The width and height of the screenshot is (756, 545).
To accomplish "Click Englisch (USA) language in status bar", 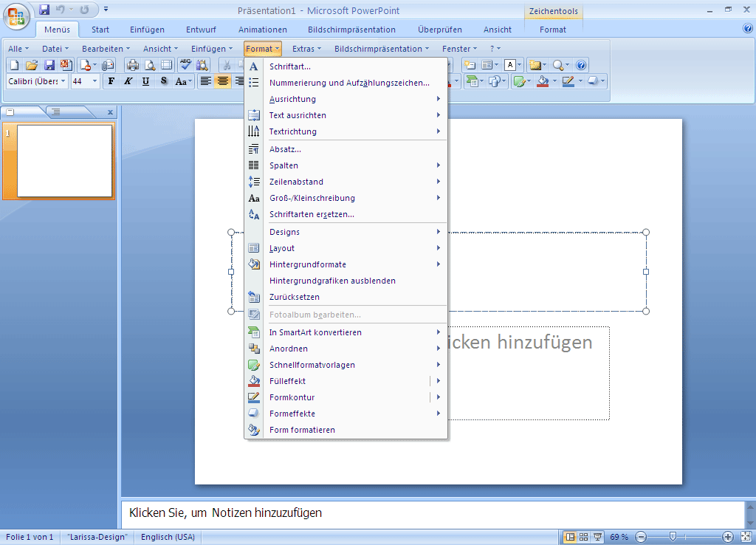I will point(168,537).
